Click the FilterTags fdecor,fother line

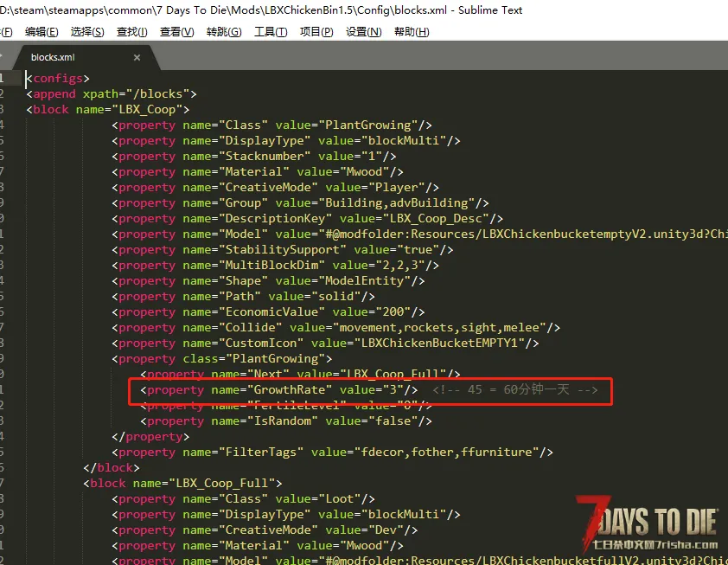(332, 453)
